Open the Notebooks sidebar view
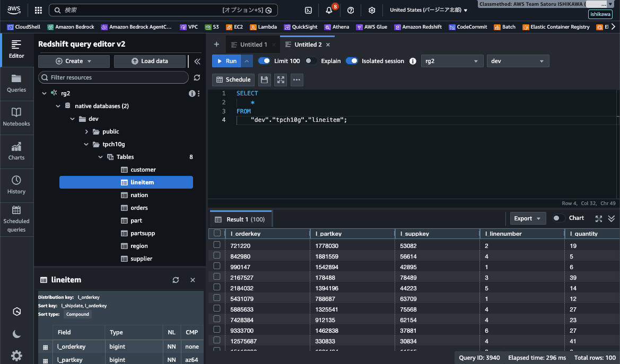The image size is (620, 364). pos(16,118)
